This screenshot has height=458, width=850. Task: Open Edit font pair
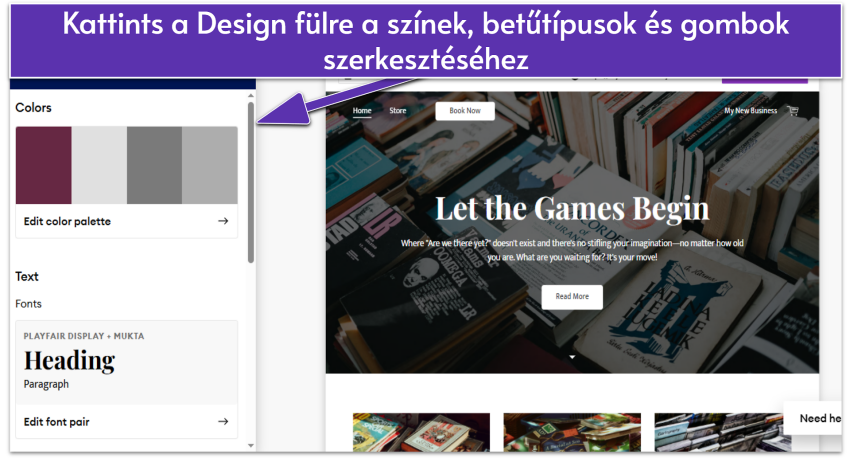126,422
